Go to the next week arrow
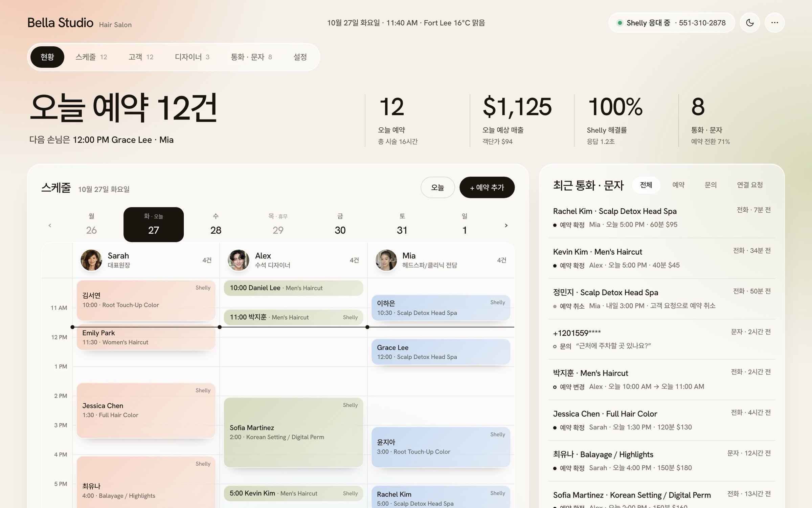Screen dimensions: 812x508 [x=506, y=225]
